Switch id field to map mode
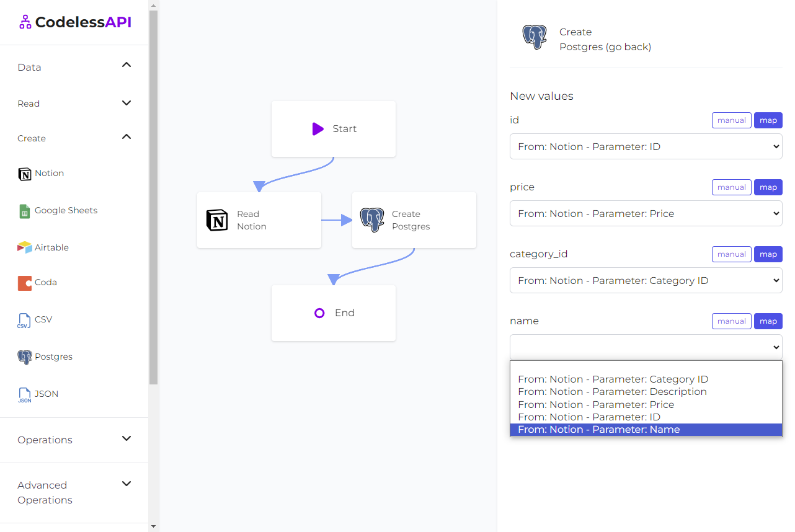Screen dimensions: 795x532 point(768,120)
